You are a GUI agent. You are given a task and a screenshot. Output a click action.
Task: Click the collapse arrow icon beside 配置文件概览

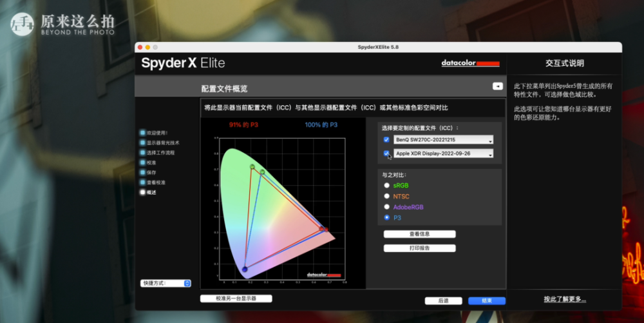point(497,86)
